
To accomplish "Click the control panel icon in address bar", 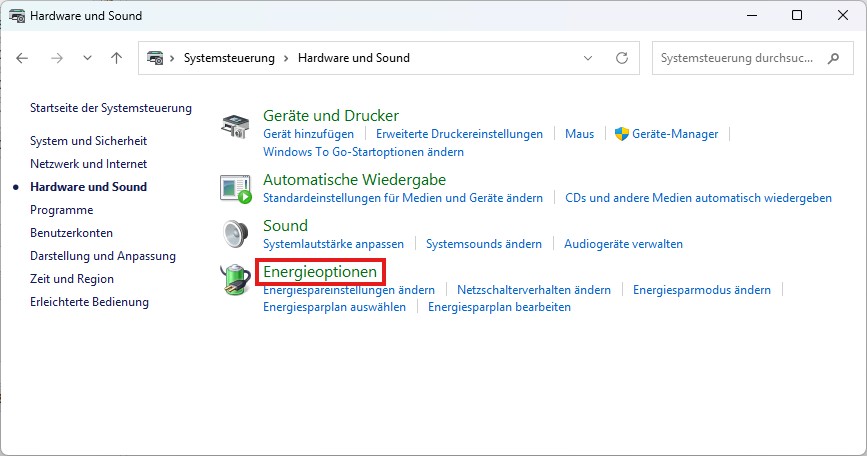I will tap(155, 58).
